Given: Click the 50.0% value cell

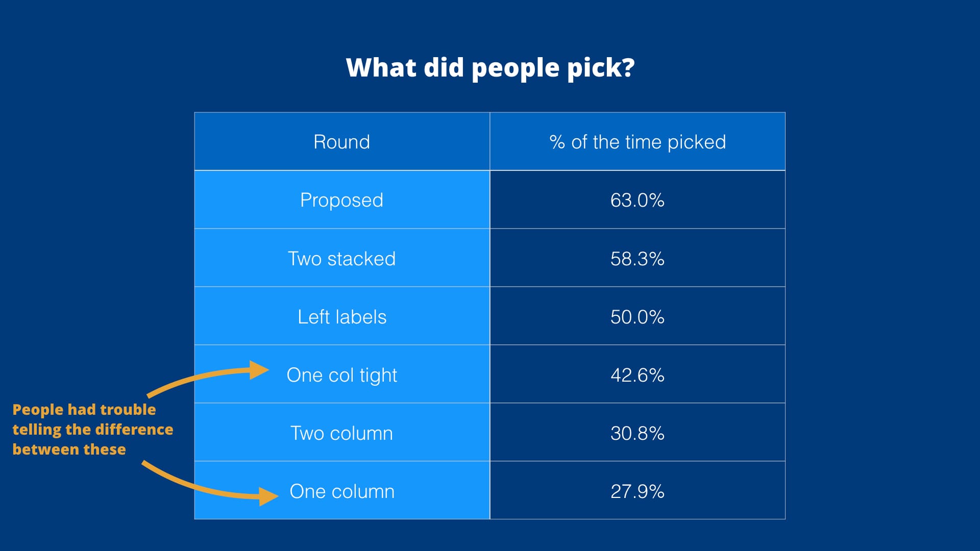Looking at the screenshot, I should point(637,317).
